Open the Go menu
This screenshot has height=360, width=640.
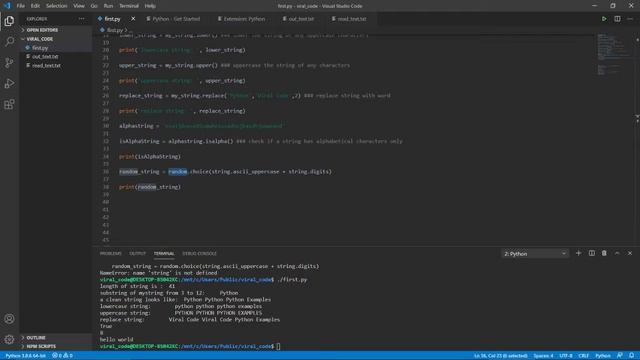click(94, 6)
